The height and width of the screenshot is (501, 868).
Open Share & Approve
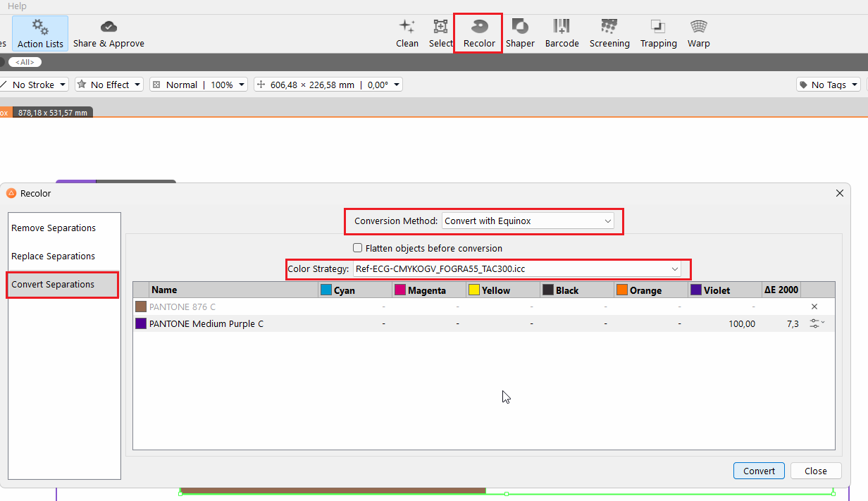tap(108, 32)
